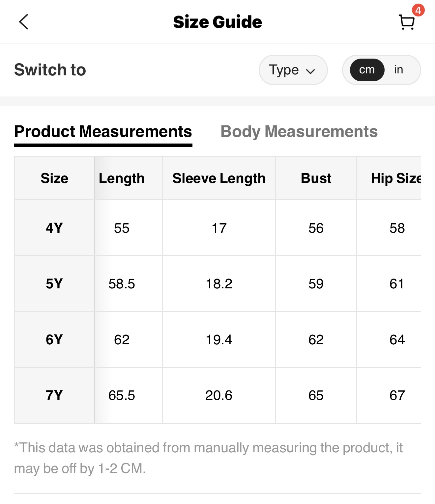Switch units to inches

click(x=398, y=70)
